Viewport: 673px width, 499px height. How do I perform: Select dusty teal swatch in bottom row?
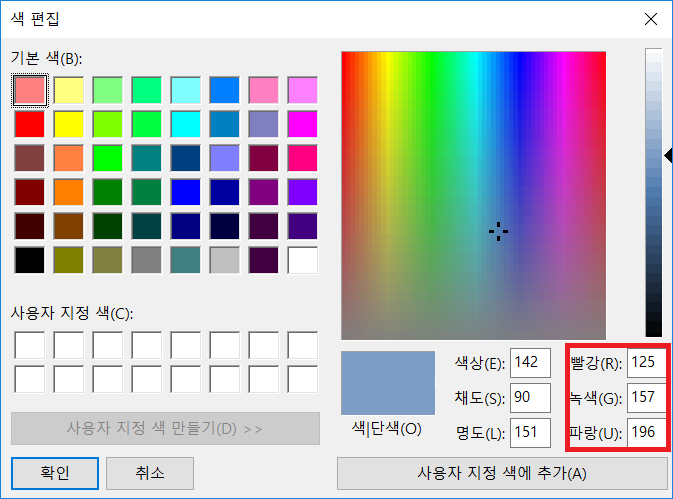point(185,260)
